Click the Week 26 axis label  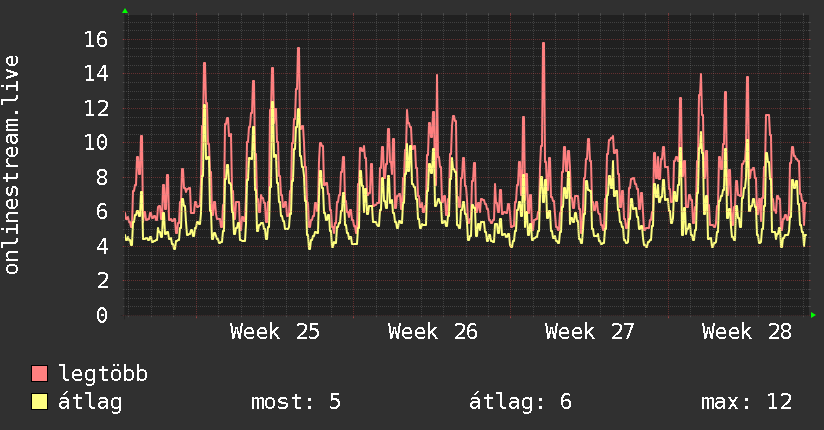pos(432,332)
